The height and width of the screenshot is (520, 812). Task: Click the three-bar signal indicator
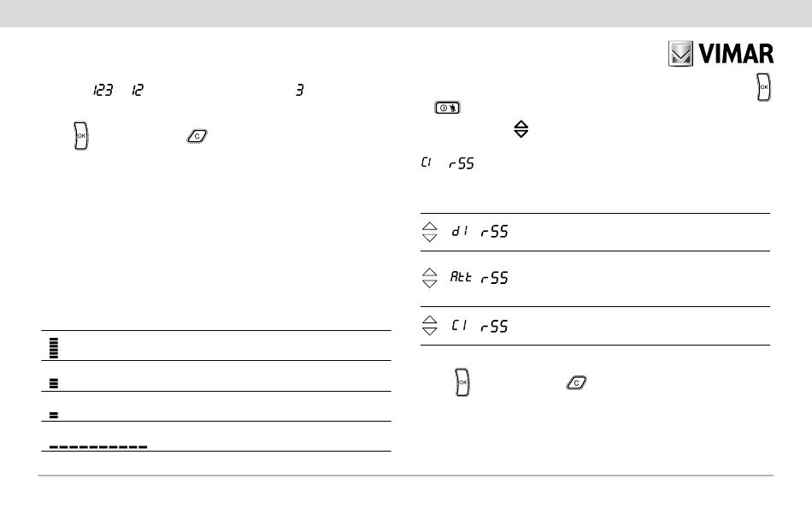click(x=53, y=383)
